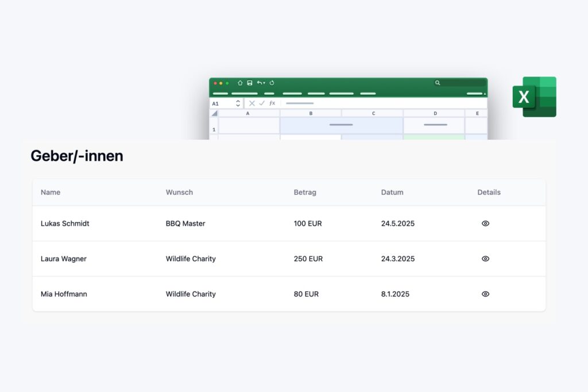Image resolution: width=588 pixels, height=392 pixels.
Task: Confirm formula entry with checkmark icon
Action: (262, 103)
